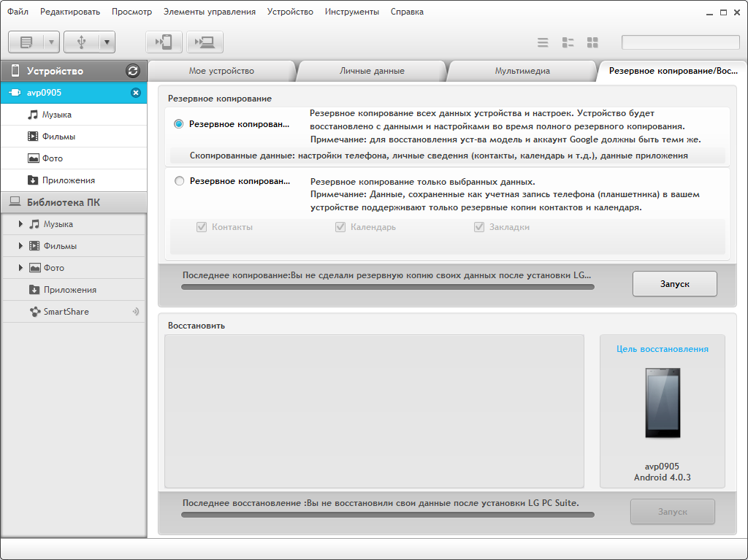Click the search input field in the toolbar
The height and width of the screenshot is (560, 748).
[x=680, y=42]
